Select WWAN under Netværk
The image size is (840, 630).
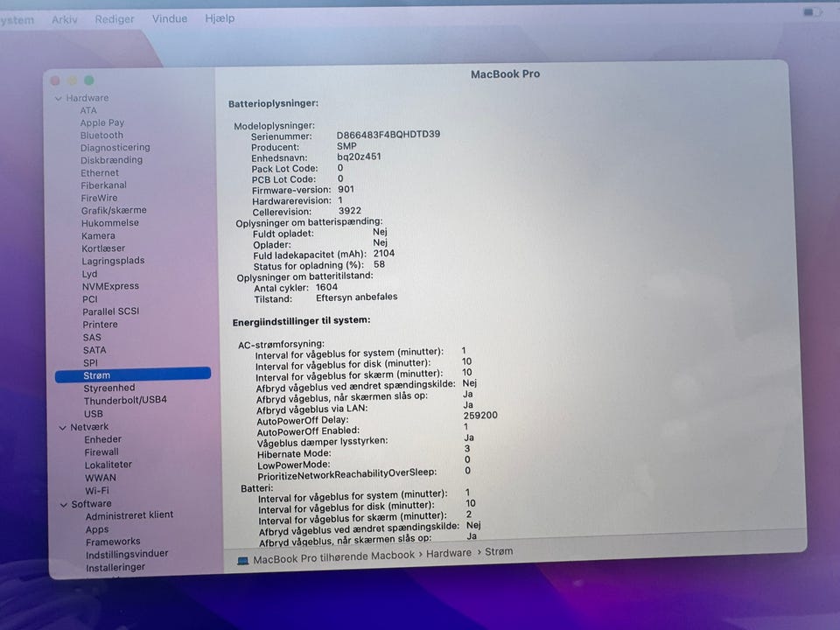click(x=100, y=478)
